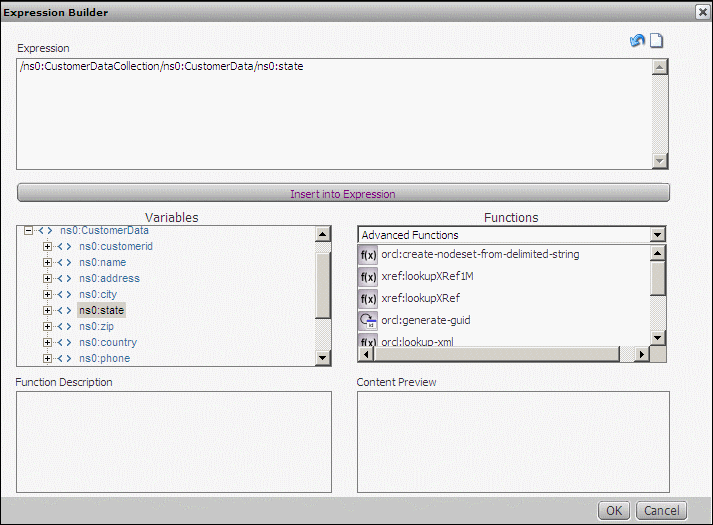Expand the ns0:customerid node
Image resolution: width=713 pixels, height=525 pixels.
[x=47, y=246]
